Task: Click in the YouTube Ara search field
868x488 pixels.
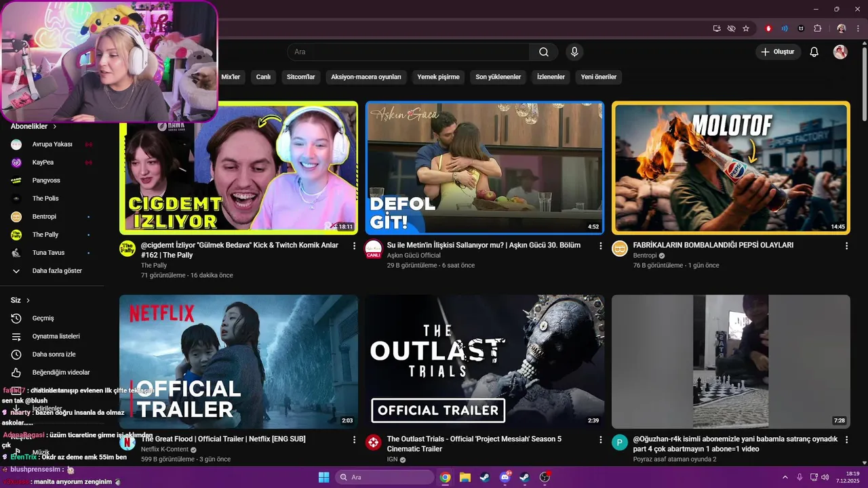Action: pyautogui.click(x=408, y=52)
